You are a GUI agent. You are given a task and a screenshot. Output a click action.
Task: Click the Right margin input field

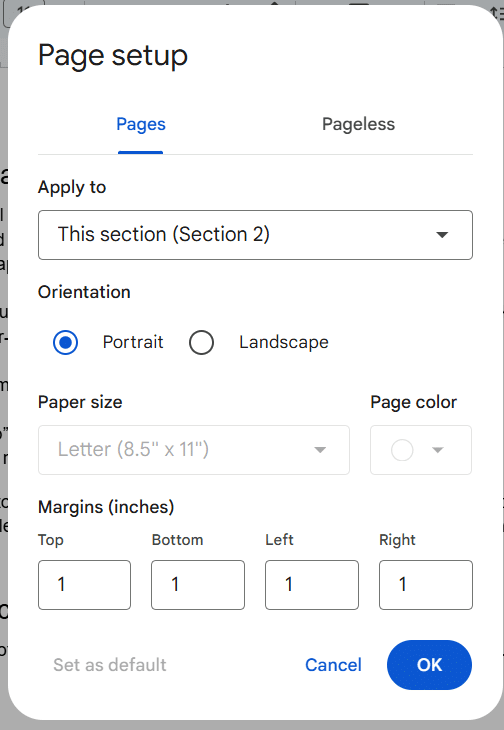pyautogui.click(x=426, y=585)
